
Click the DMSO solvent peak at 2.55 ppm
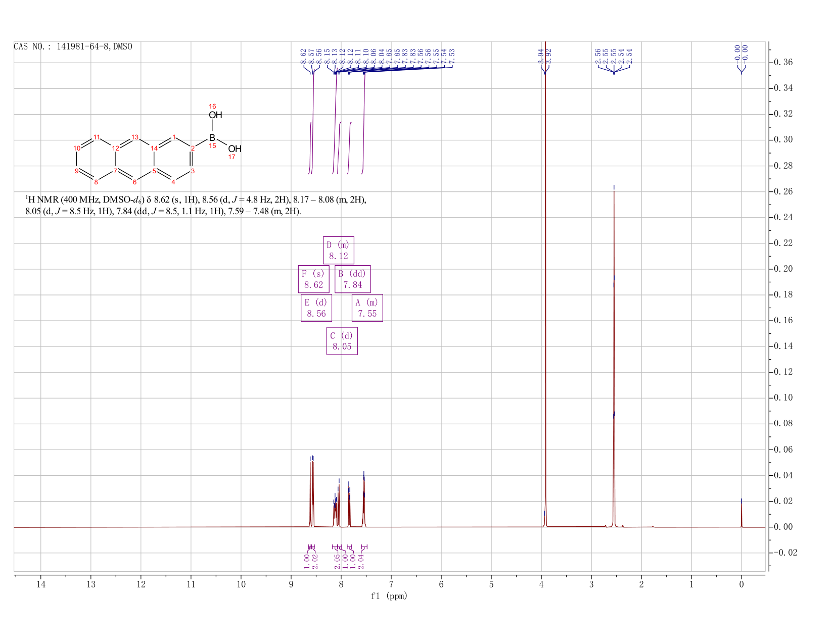pos(614,354)
